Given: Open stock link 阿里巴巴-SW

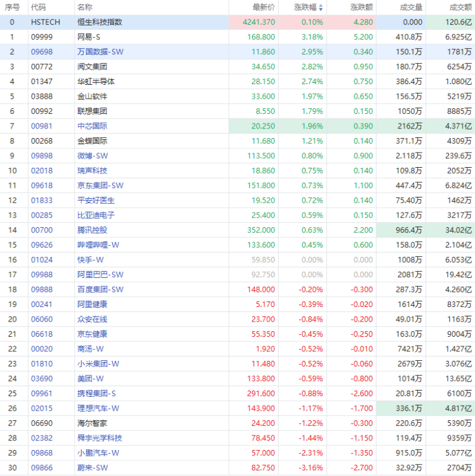Looking at the screenshot, I should [x=100, y=275].
